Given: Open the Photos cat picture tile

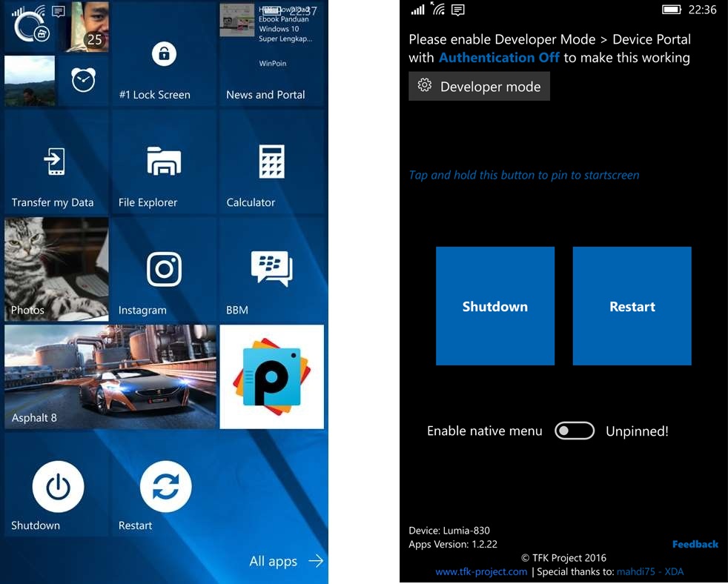Looking at the screenshot, I should [x=56, y=269].
